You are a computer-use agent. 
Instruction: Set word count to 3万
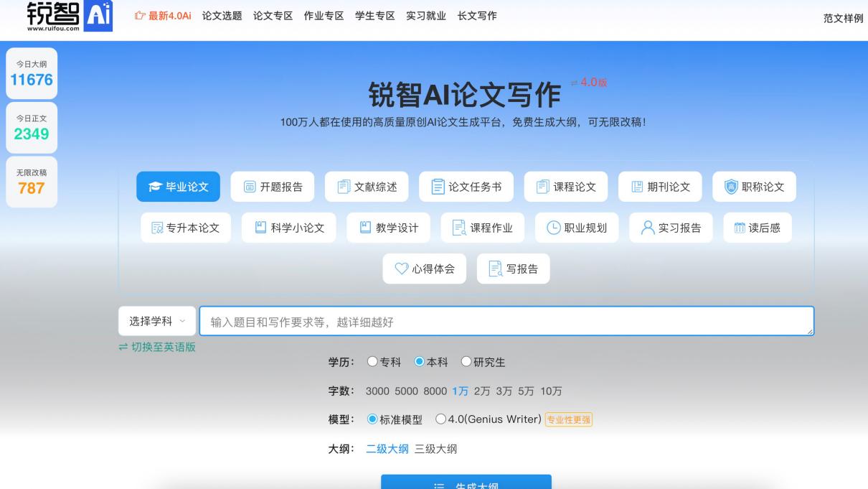point(504,391)
